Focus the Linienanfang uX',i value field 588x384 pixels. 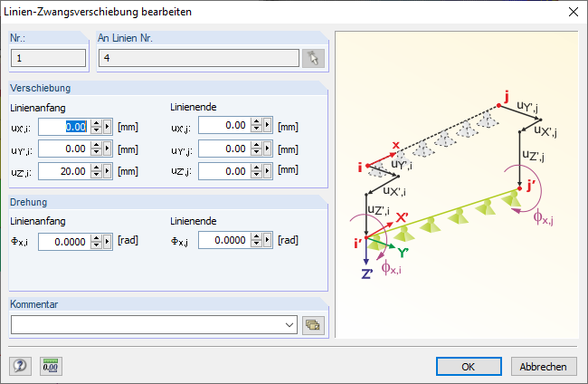pos(64,127)
